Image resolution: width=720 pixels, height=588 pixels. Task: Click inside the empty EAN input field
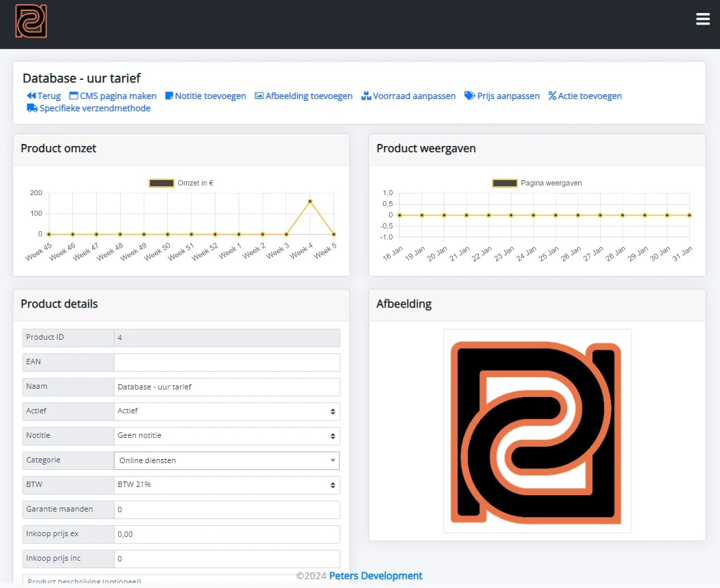226,362
